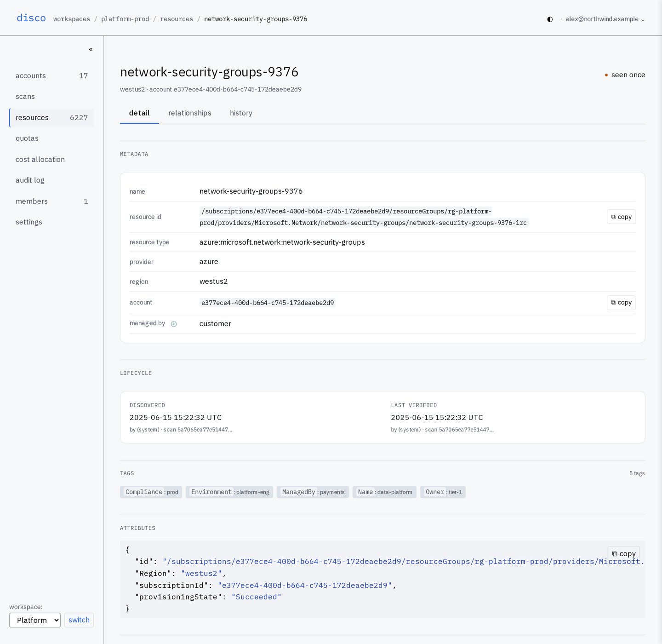The height and width of the screenshot is (644, 662).
Task: Open cost allocation in the sidebar
Action: pyautogui.click(x=51, y=160)
